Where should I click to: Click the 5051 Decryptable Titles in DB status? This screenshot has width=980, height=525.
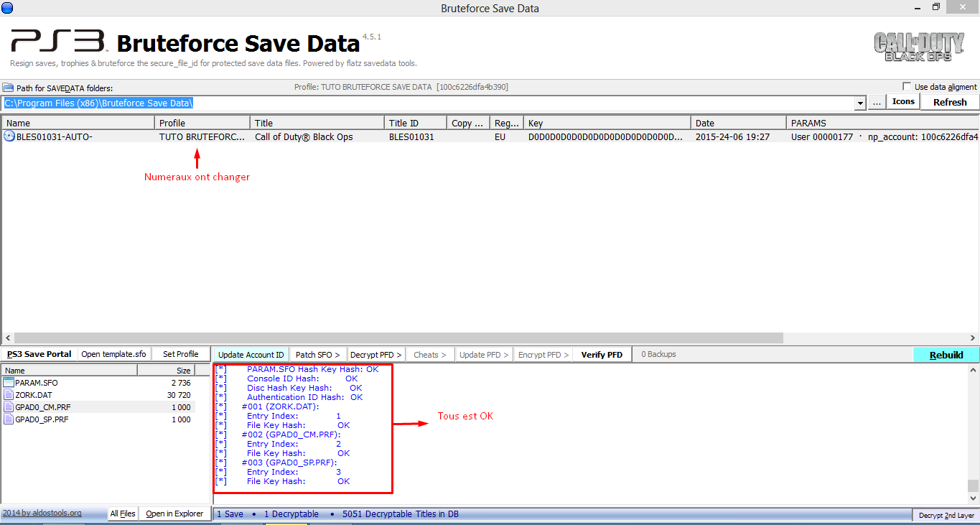pos(401,514)
